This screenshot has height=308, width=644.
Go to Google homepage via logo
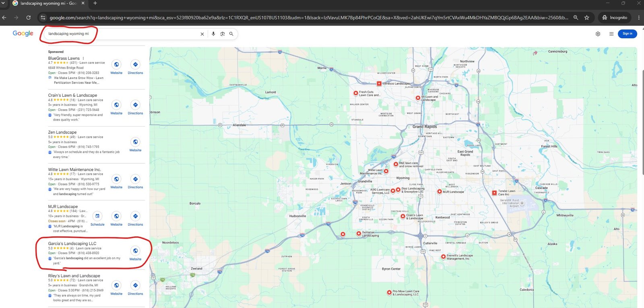click(23, 33)
